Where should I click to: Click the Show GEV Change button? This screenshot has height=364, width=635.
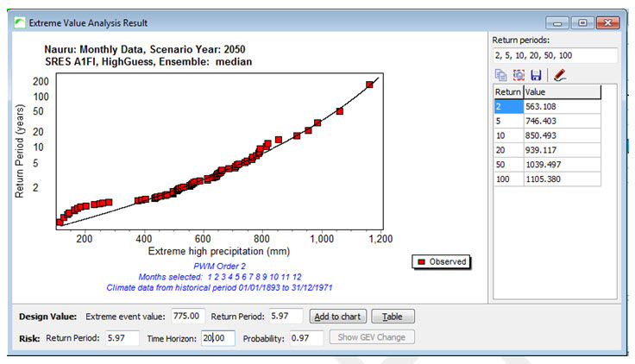[x=372, y=337]
